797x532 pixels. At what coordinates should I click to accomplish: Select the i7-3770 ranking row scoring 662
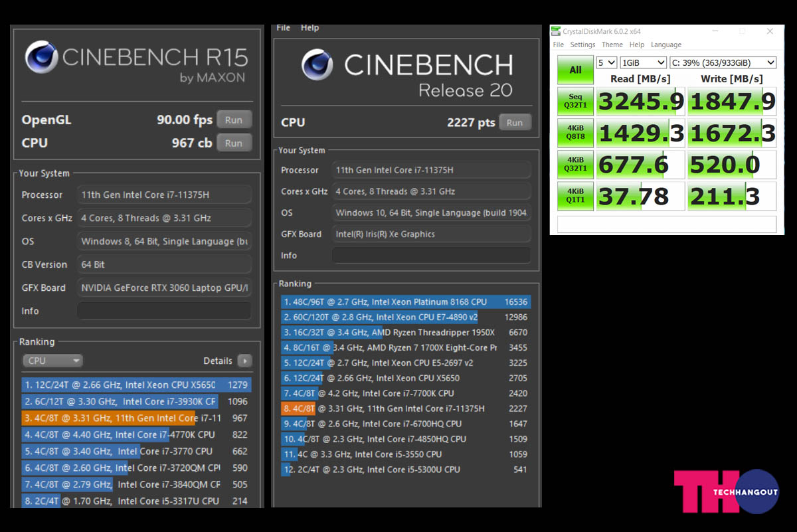(x=136, y=451)
